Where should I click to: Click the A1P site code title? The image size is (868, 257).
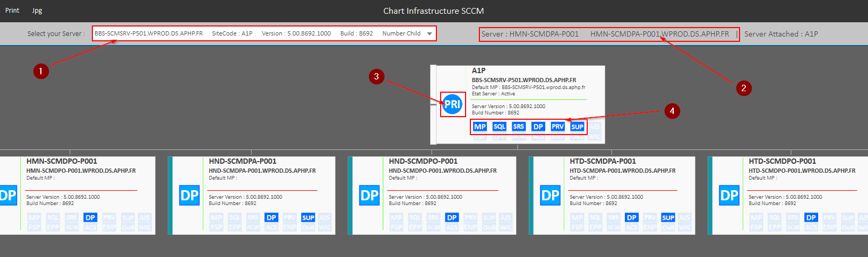tap(479, 70)
